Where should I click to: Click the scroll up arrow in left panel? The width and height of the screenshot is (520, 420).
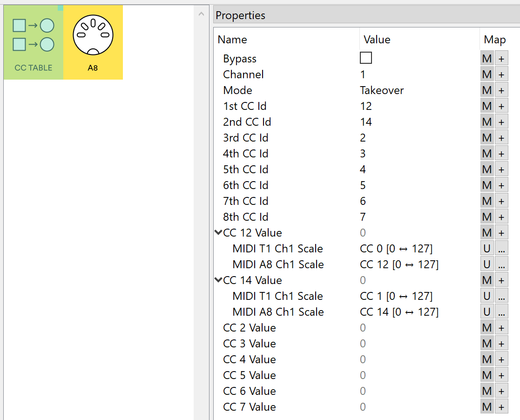point(201,14)
